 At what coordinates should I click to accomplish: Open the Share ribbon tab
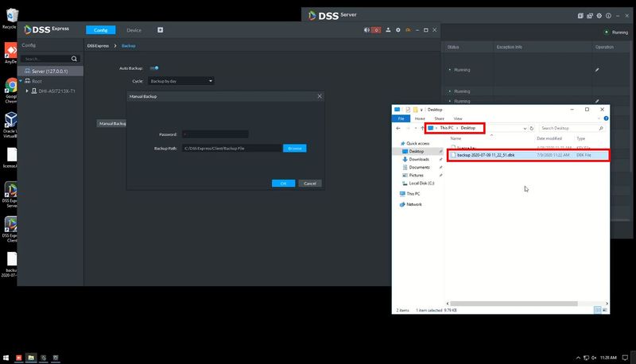coord(440,118)
